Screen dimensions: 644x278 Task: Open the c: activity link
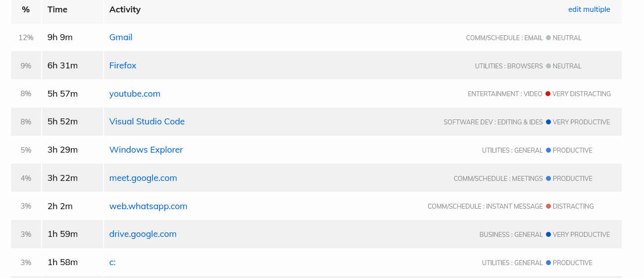tap(112, 262)
